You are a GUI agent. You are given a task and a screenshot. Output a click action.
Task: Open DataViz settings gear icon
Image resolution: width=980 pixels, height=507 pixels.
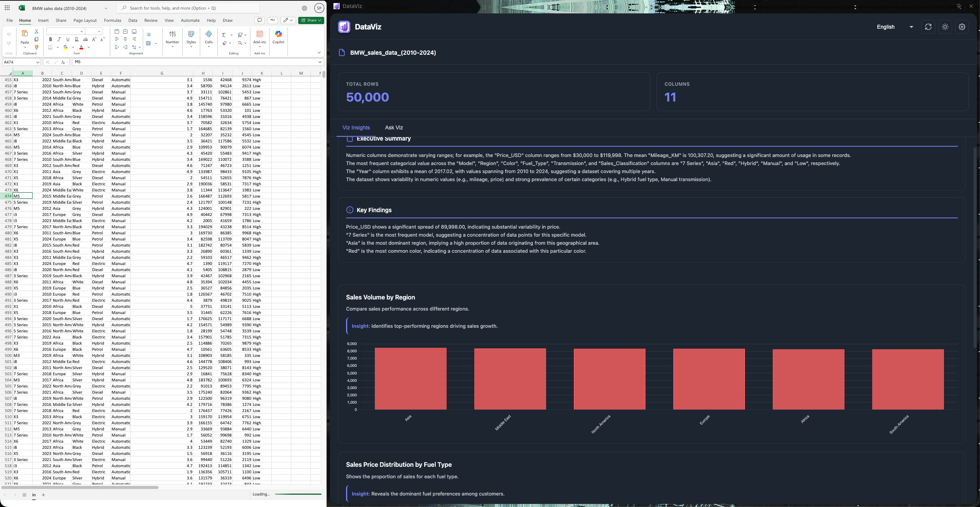962,27
